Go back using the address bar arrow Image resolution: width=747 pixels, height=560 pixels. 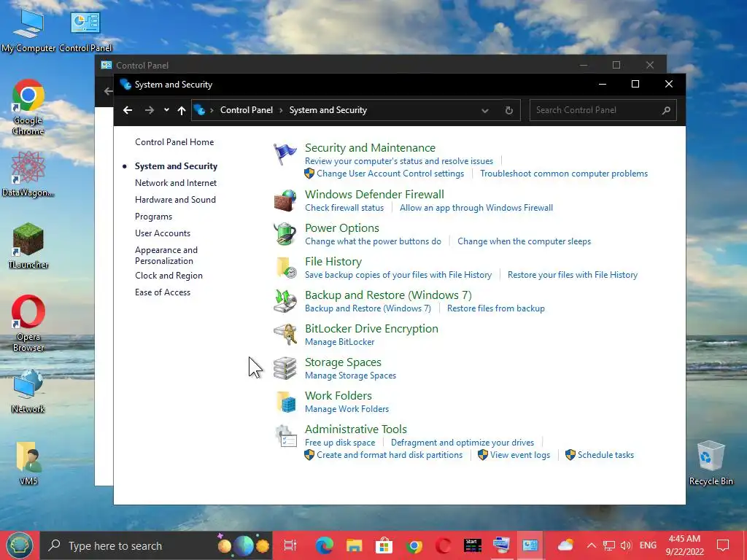pyautogui.click(x=127, y=110)
